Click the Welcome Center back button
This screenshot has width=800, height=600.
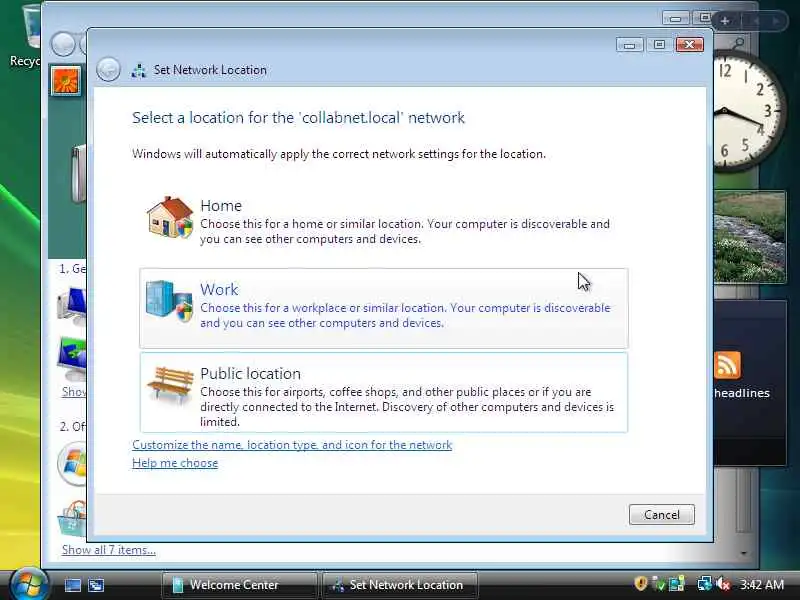(x=63, y=44)
